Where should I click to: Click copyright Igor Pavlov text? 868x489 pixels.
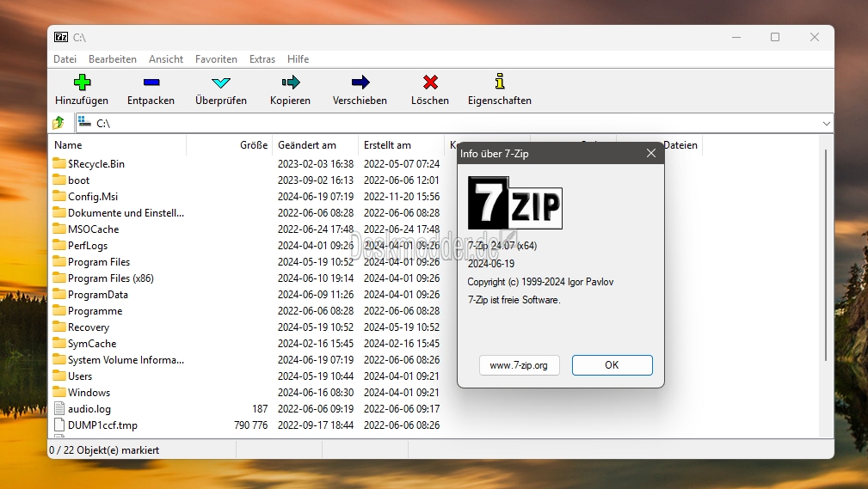pyautogui.click(x=540, y=282)
